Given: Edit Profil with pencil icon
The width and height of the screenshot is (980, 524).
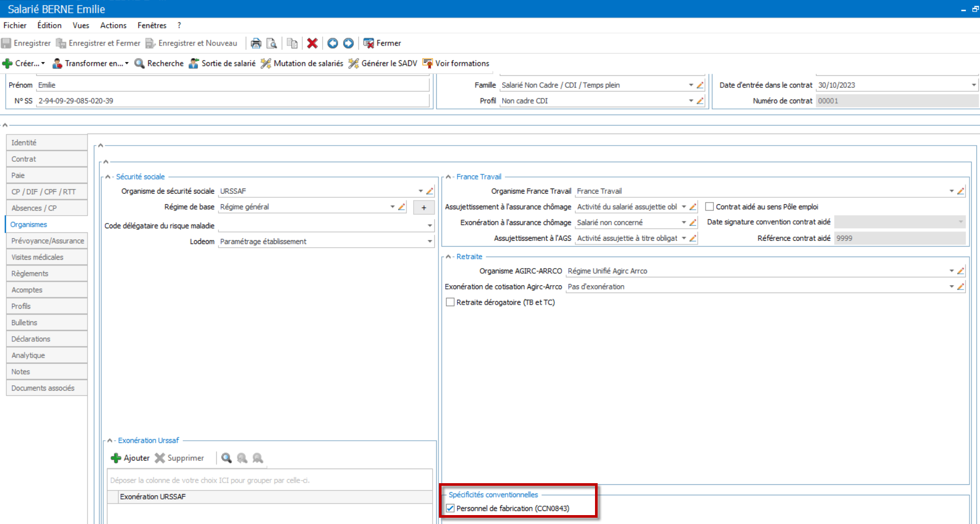Looking at the screenshot, I should tap(700, 101).
